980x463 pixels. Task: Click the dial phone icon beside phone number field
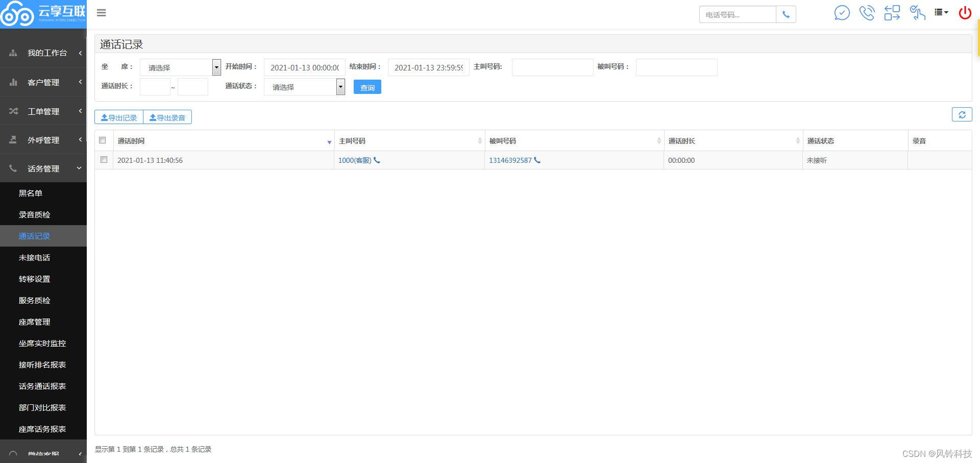point(786,15)
